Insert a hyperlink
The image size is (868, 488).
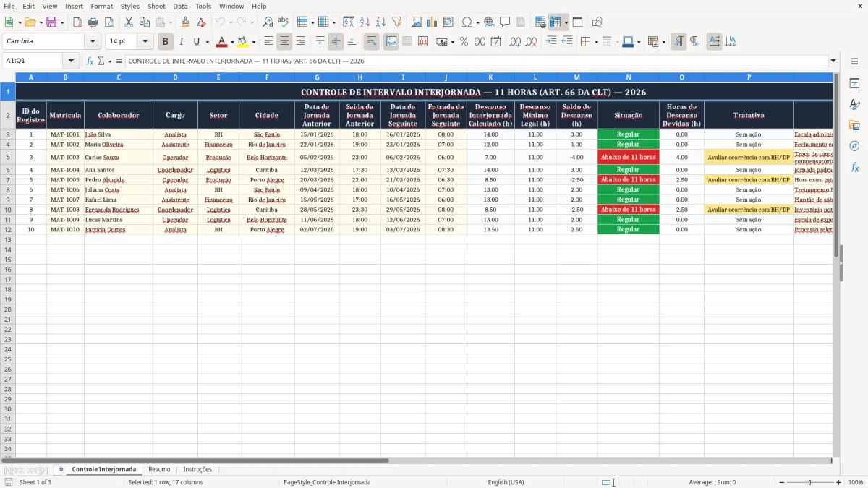[489, 22]
